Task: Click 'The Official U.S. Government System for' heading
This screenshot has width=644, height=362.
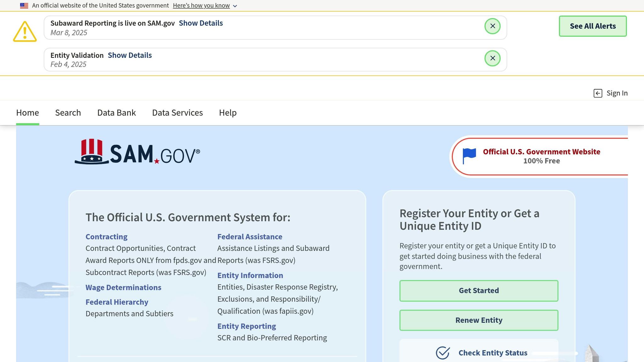Action: point(188,217)
